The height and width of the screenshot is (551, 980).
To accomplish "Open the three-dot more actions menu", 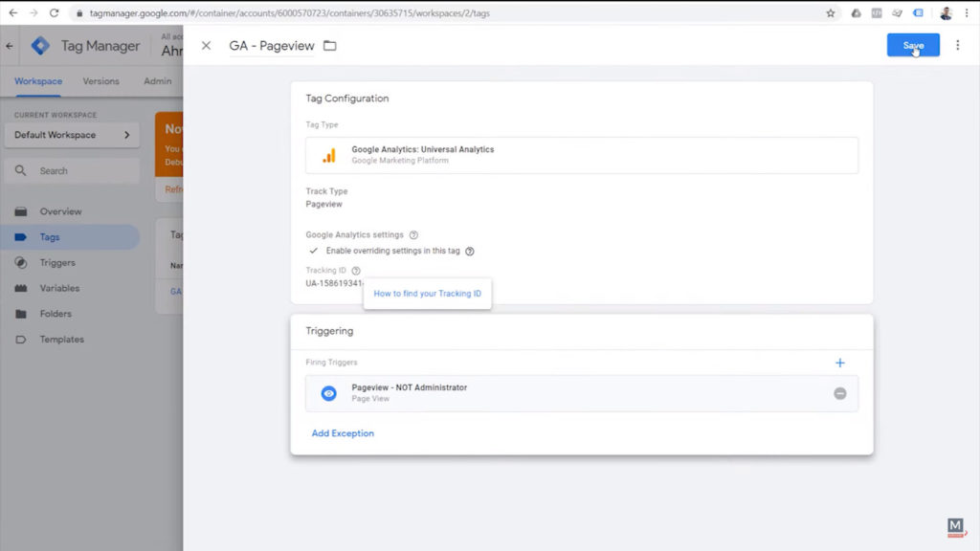I will tap(957, 45).
